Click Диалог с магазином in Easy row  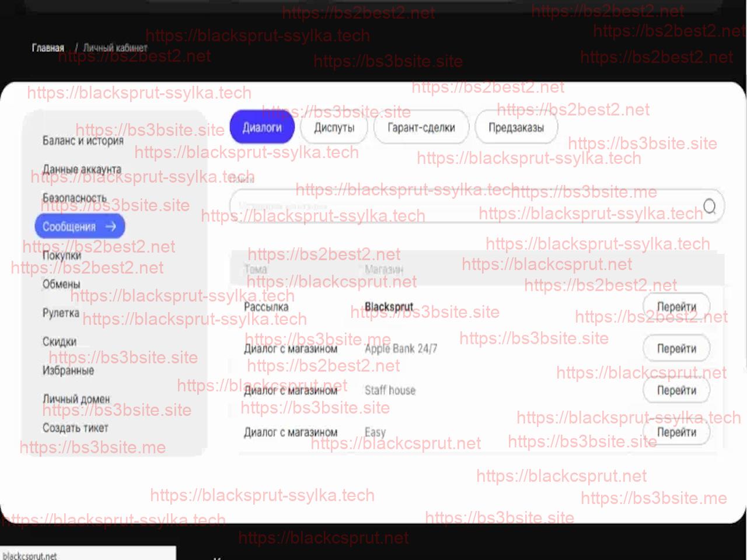(291, 432)
